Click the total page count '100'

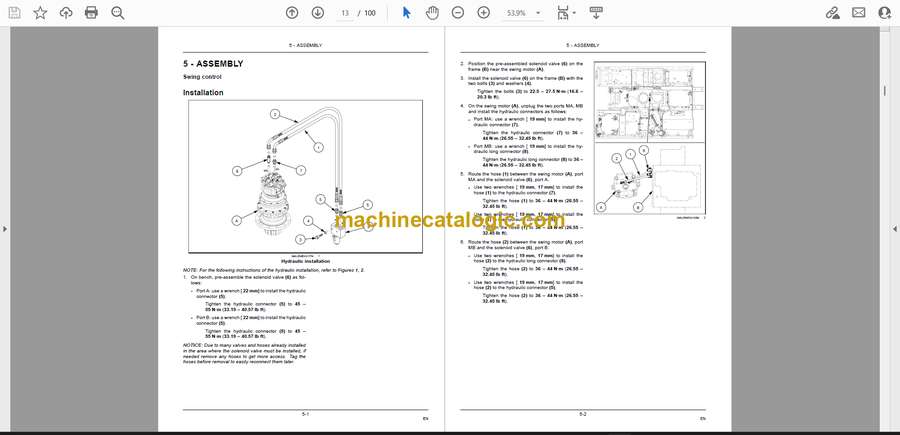[x=370, y=13]
